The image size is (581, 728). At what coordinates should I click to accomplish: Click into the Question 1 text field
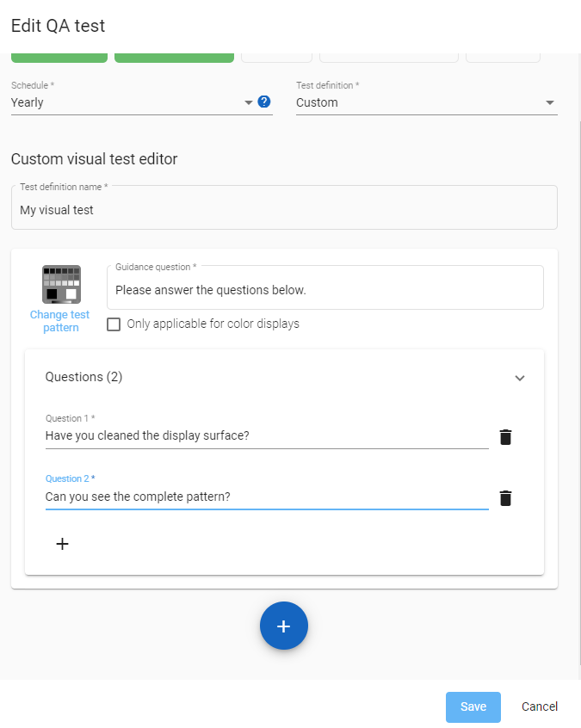[x=266, y=435]
